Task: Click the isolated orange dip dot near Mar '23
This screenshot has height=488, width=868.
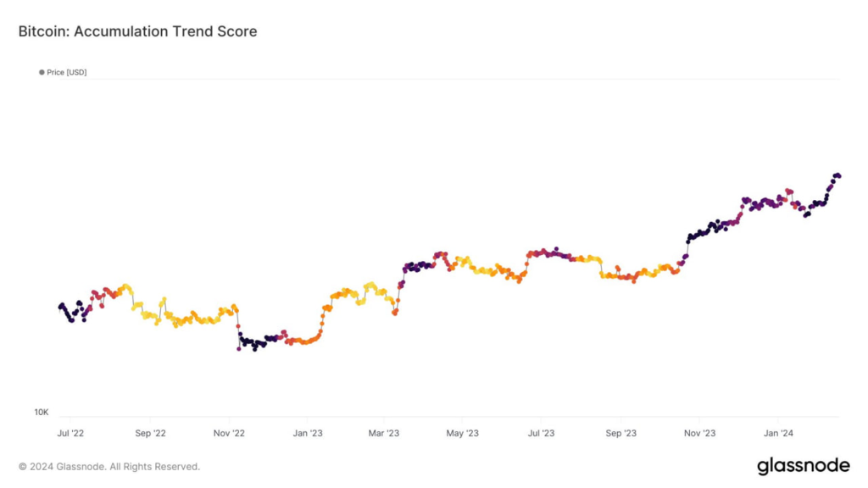Action: click(x=394, y=313)
